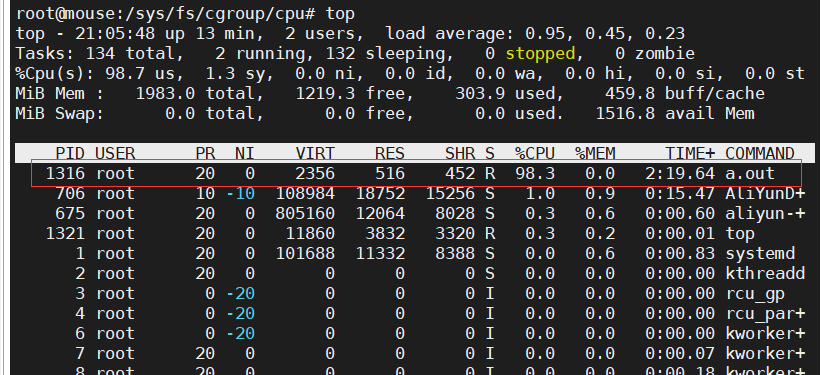Click the load average 0.95 value
821x375 pixels.
(545, 34)
